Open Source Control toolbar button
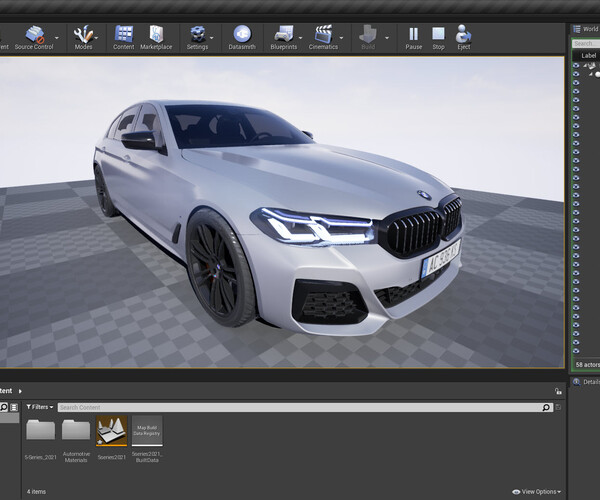The width and height of the screenshot is (600, 500). tap(34, 37)
